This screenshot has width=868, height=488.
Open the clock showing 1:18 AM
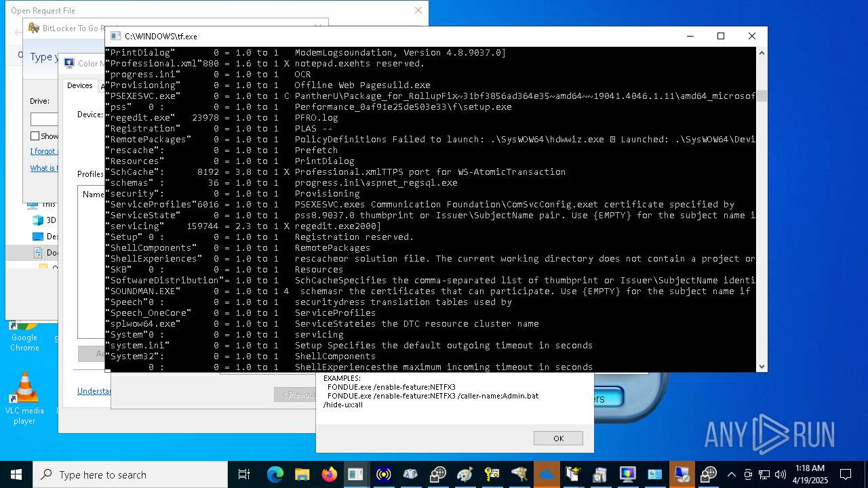coord(810,474)
